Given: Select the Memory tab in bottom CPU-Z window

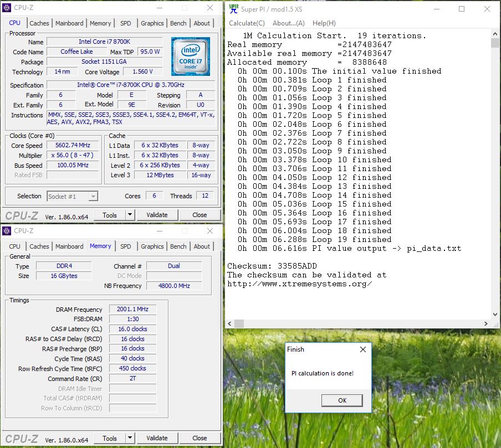Looking at the screenshot, I should tap(100, 246).
